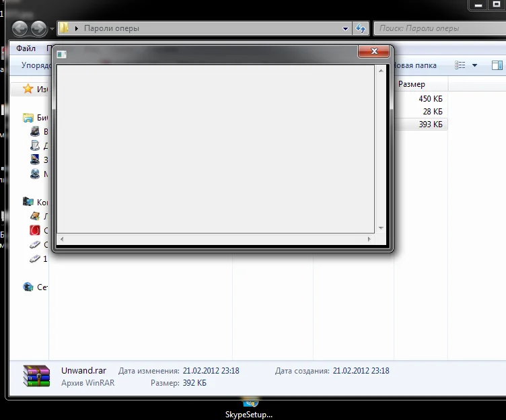The image size is (506, 420).
Task: Open the Файл menu
Action: 26,48
